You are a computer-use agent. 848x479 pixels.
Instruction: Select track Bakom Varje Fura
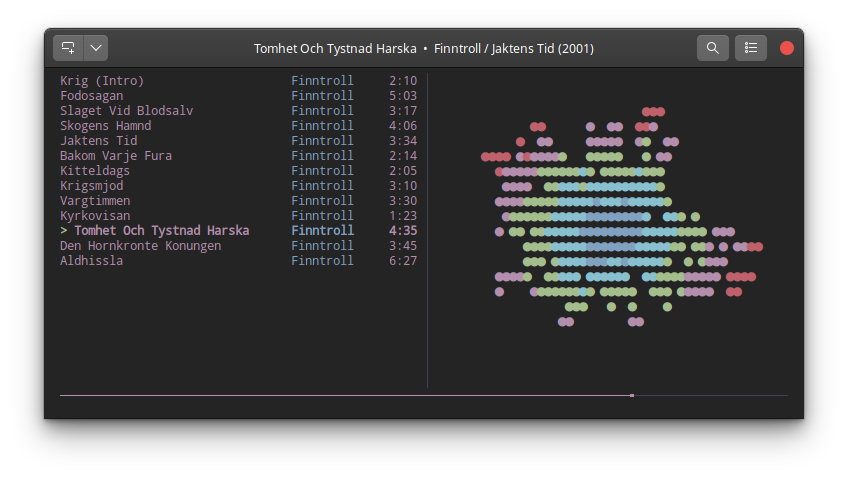(116, 156)
